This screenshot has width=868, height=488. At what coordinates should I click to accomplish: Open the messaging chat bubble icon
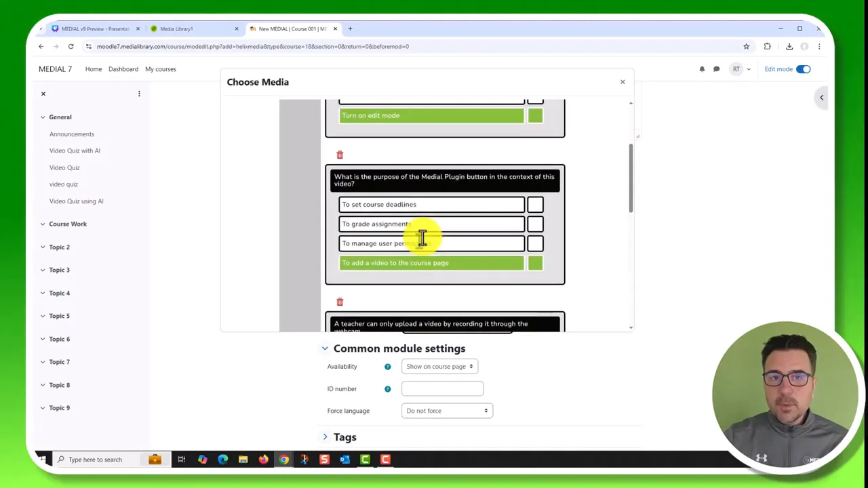[716, 69]
